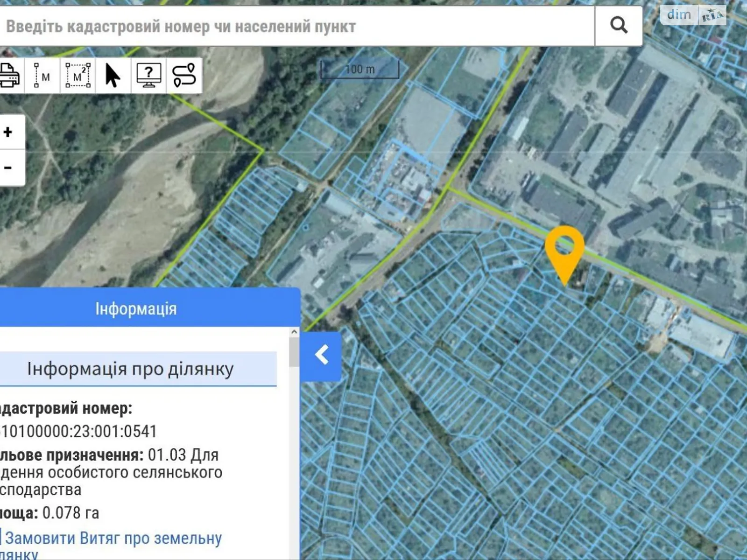Click the info panel scrollbar thumb
Viewport: 747px width, 560px height.
[x=294, y=352]
